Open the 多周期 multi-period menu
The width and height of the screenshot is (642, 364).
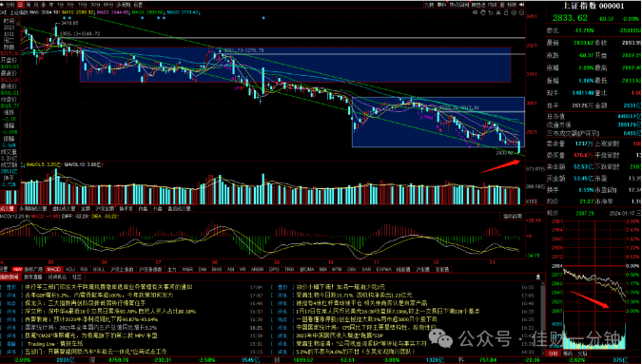[124, 5]
